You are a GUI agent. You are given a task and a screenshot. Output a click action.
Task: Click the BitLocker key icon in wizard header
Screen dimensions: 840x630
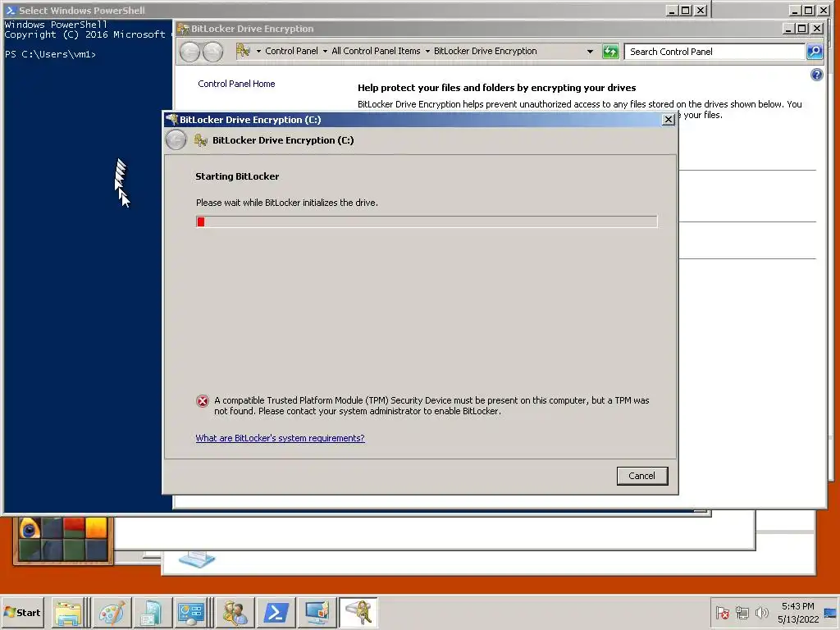pyautogui.click(x=201, y=140)
